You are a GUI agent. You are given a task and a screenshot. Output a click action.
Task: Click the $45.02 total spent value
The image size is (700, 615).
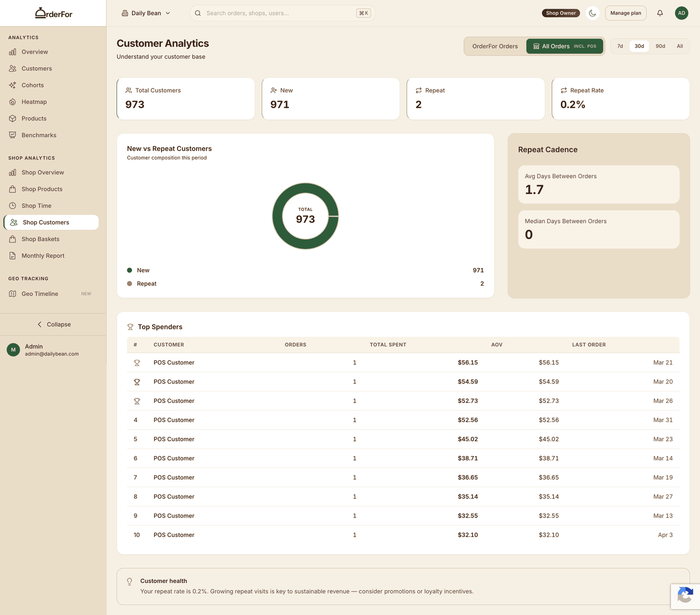(467, 439)
